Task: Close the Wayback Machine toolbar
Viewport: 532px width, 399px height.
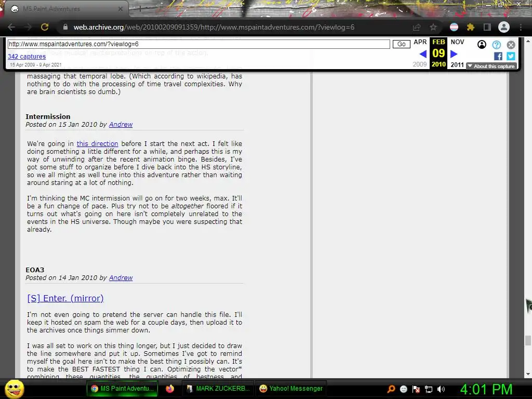Action: [511, 45]
